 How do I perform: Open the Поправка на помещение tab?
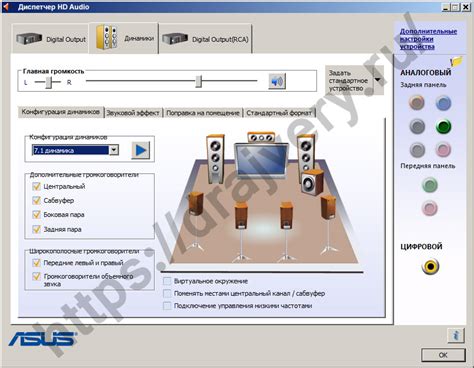click(203, 113)
